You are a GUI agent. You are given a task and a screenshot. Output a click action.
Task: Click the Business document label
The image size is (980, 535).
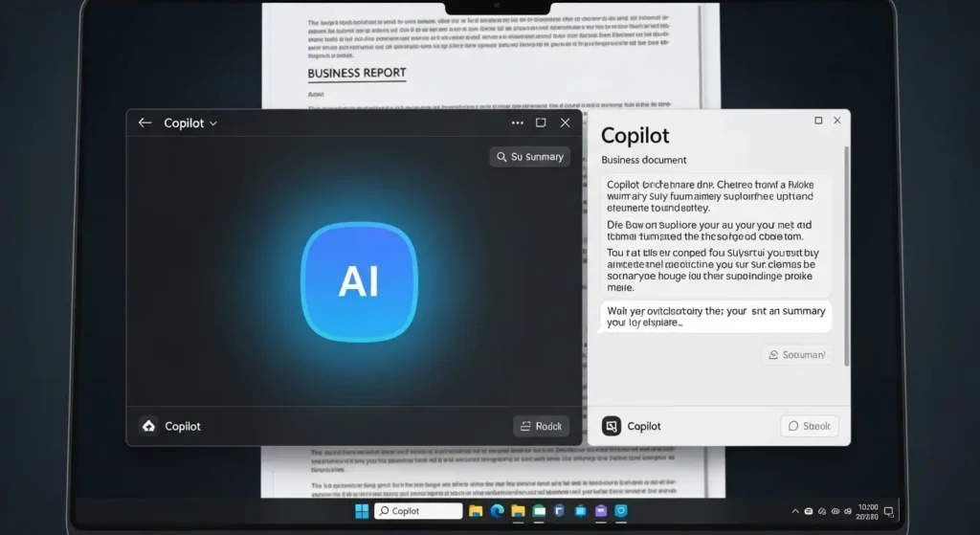pyautogui.click(x=644, y=160)
